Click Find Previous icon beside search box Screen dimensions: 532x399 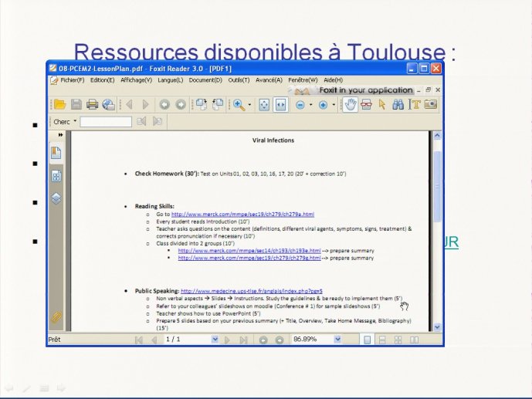141,121
